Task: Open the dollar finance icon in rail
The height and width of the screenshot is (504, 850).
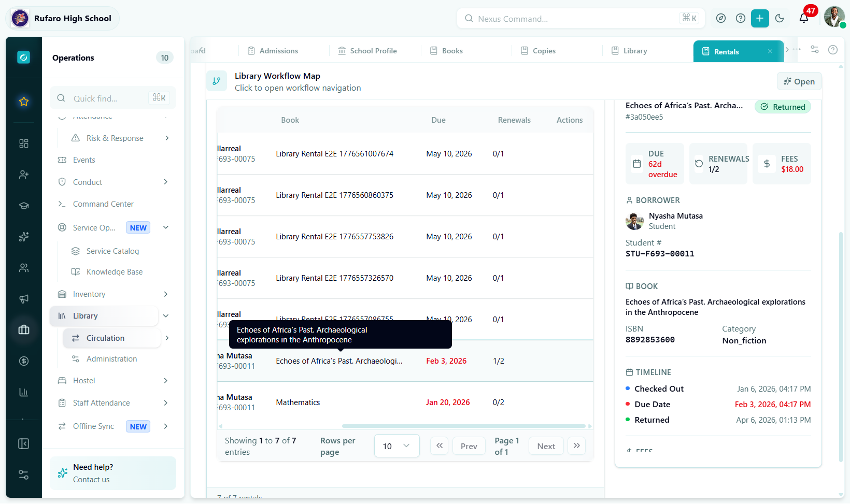Action: pos(24,361)
